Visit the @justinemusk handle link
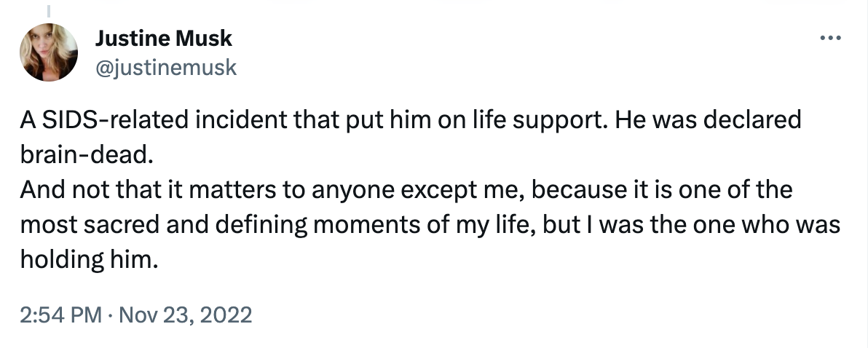868x348 pixels. [165, 67]
